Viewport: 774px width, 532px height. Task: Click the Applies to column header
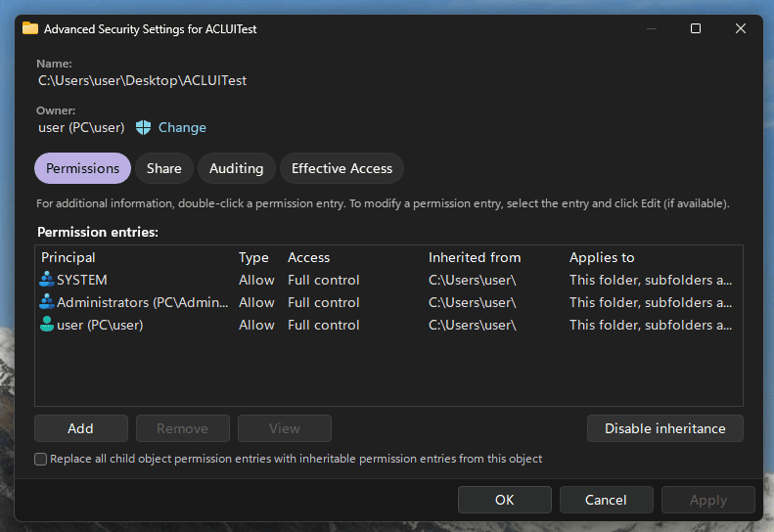(x=602, y=257)
